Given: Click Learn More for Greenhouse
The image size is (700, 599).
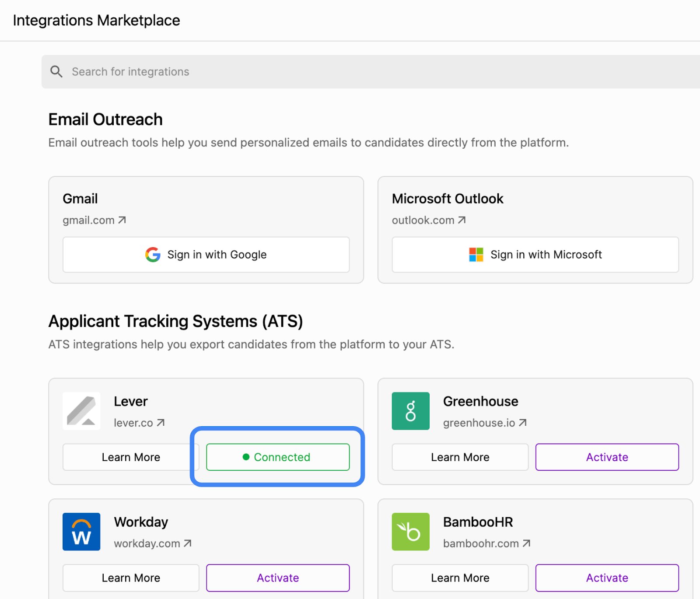Looking at the screenshot, I should pyautogui.click(x=460, y=457).
